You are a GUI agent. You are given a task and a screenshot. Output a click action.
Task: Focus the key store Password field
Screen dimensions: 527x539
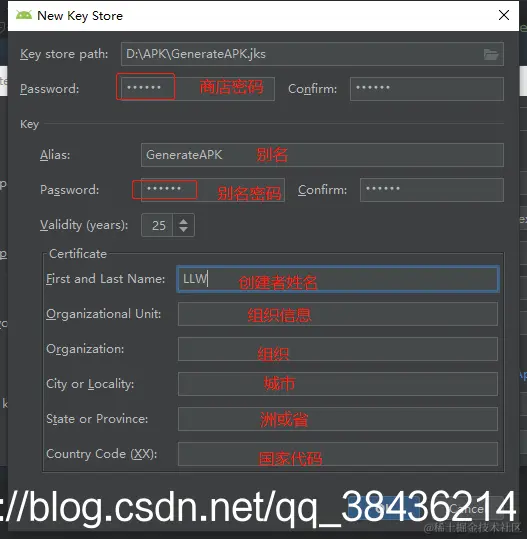tap(198, 89)
